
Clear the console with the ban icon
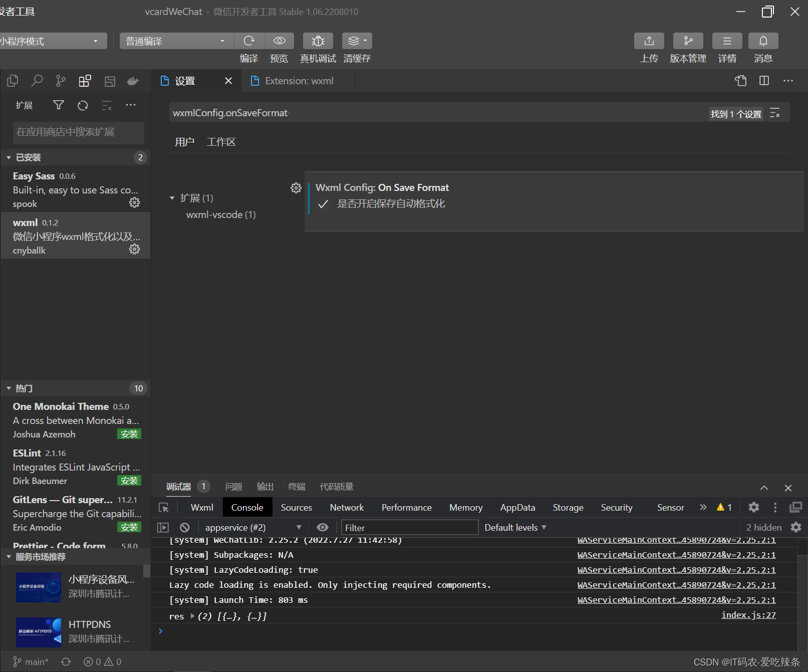click(x=185, y=527)
